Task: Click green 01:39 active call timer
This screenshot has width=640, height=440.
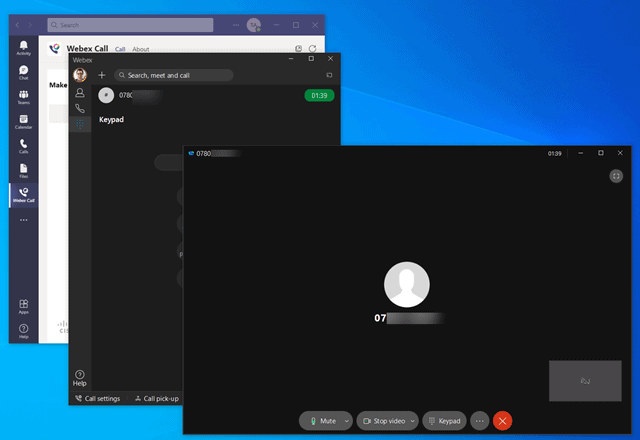Action: pyautogui.click(x=319, y=96)
